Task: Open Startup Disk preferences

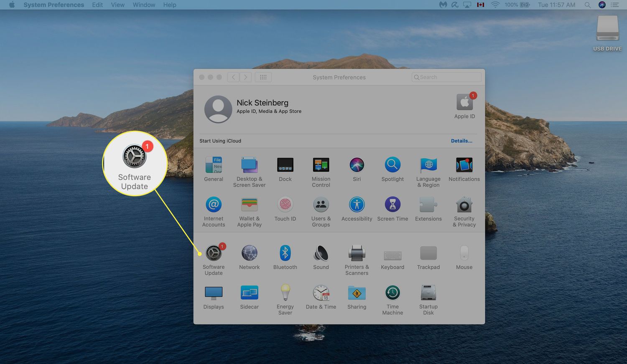Action: click(x=428, y=293)
